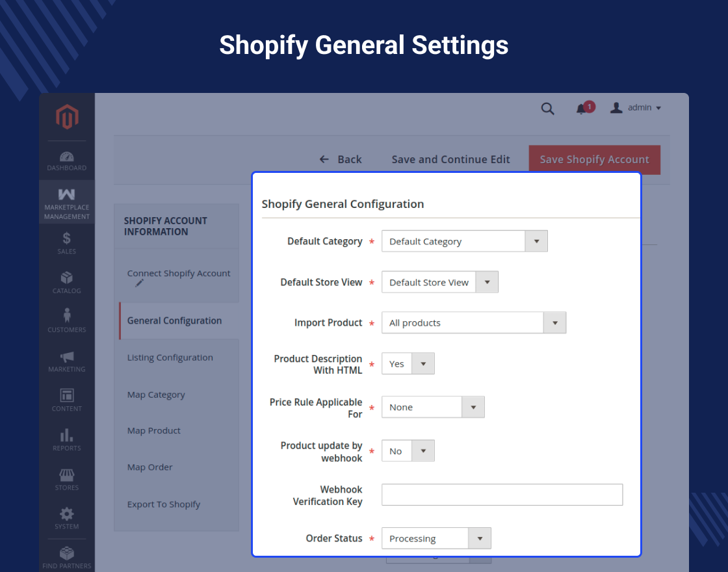Screen dimensions: 728x572
Task: Click Save and Continue Edit
Action: click(451, 159)
